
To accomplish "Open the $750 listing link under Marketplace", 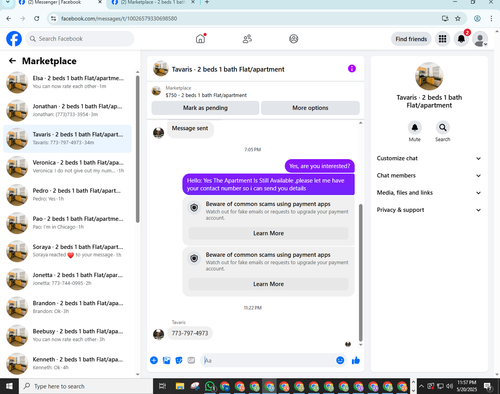I will pyautogui.click(x=206, y=95).
